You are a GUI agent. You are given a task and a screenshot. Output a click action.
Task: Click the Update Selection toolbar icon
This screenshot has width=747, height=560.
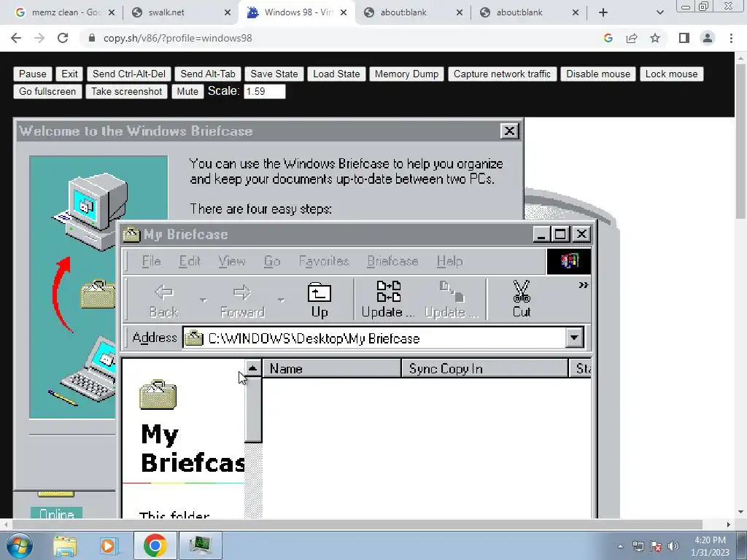tap(451, 299)
